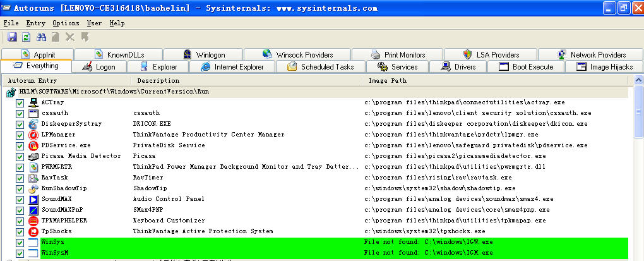Click the cssauth entry icon
The image size is (644, 261).
point(33,113)
